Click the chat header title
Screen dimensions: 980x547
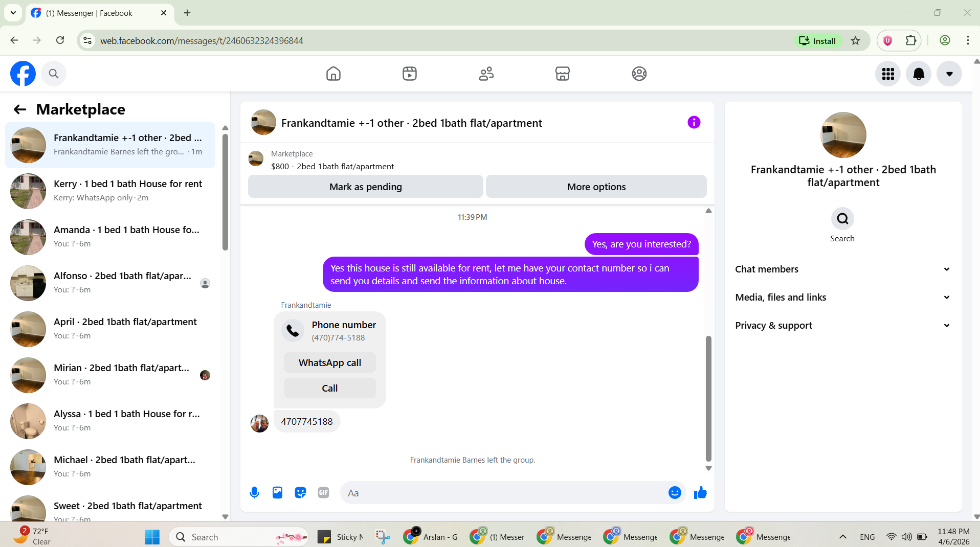click(411, 123)
